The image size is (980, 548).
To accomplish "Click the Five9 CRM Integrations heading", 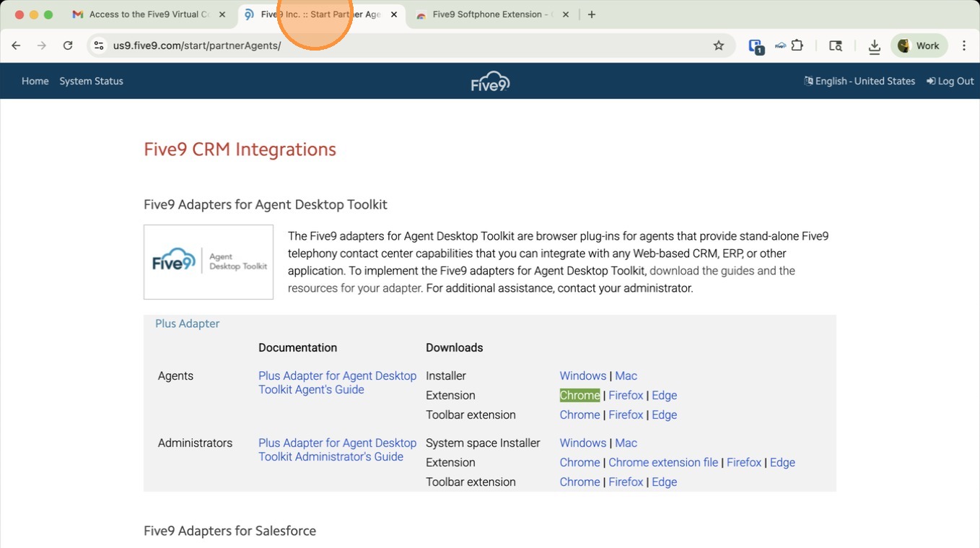I will click(240, 149).
